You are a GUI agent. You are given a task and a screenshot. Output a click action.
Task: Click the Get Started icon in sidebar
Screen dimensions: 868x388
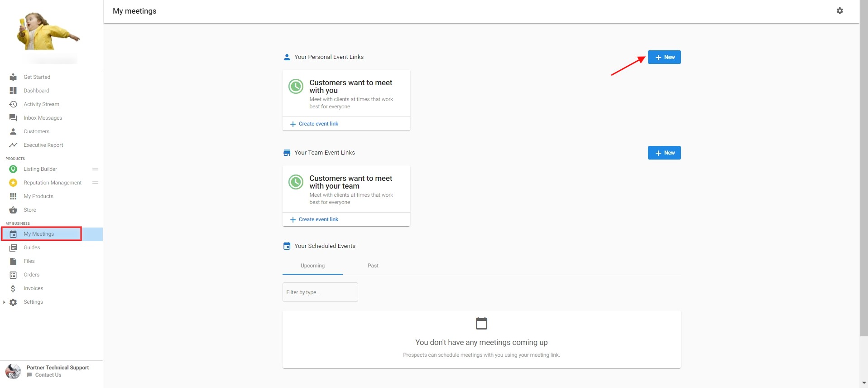[13, 77]
